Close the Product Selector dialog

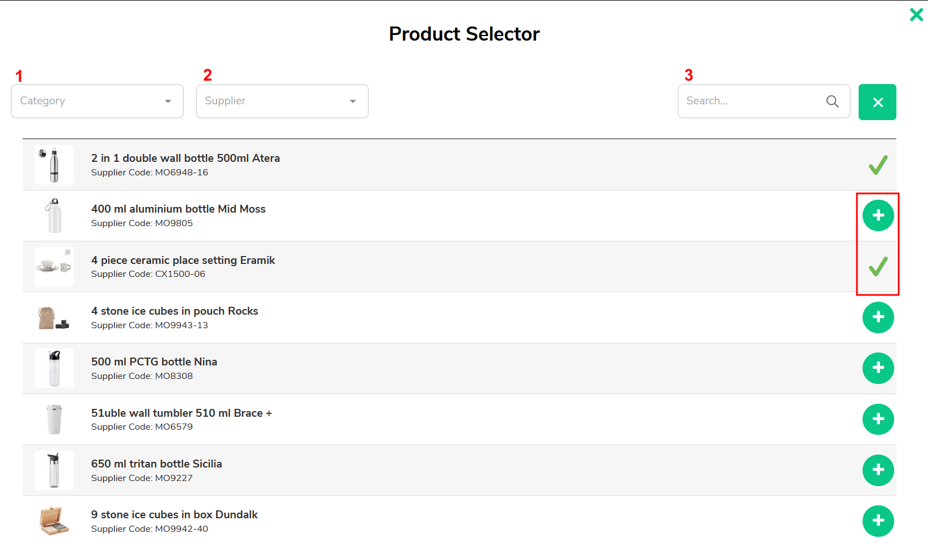(x=916, y=15)
